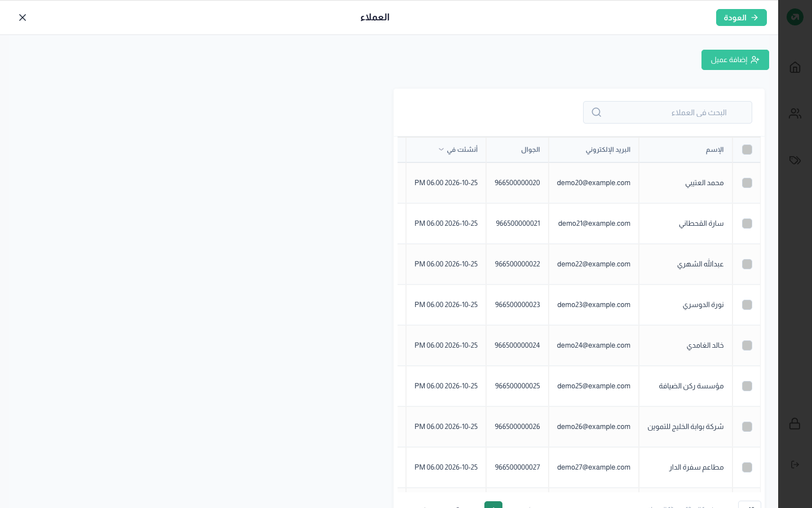Click the name مؤسسة ركن الضيافة
Screen dimensions: 812x508
click(x=691, y=386)
